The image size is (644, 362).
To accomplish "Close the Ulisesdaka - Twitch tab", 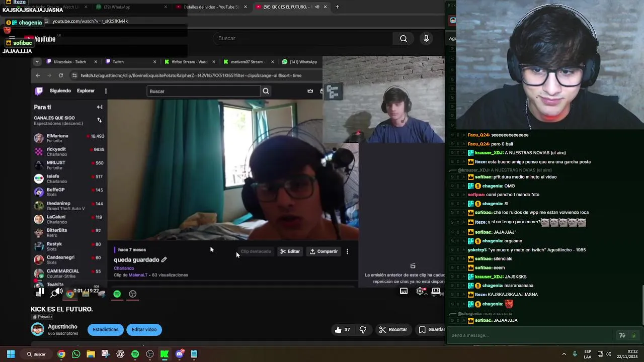I will tap(96, 62).
